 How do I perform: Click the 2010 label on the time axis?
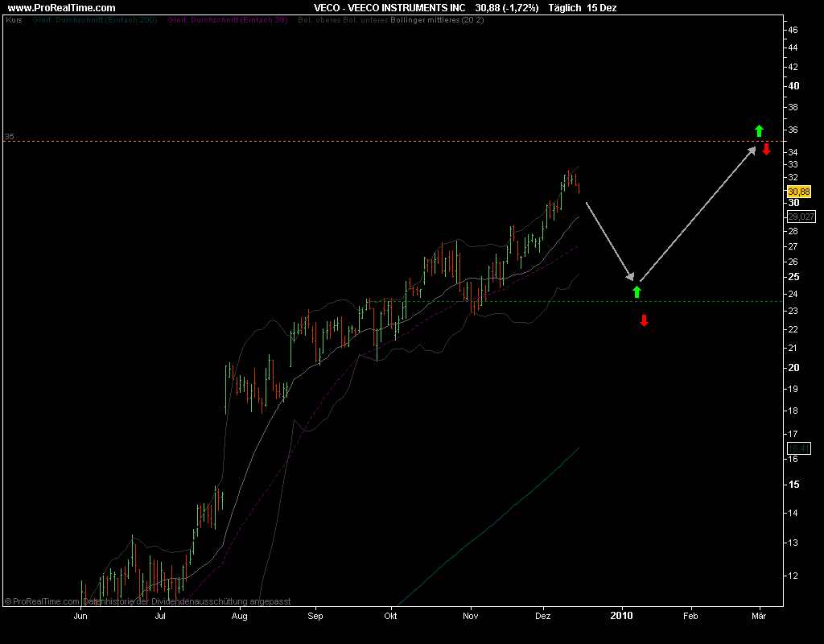point(622,616)
